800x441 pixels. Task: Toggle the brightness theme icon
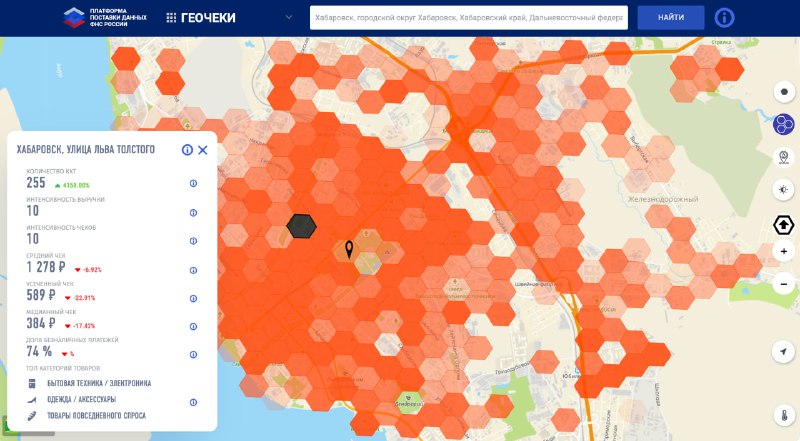(784, 189)
